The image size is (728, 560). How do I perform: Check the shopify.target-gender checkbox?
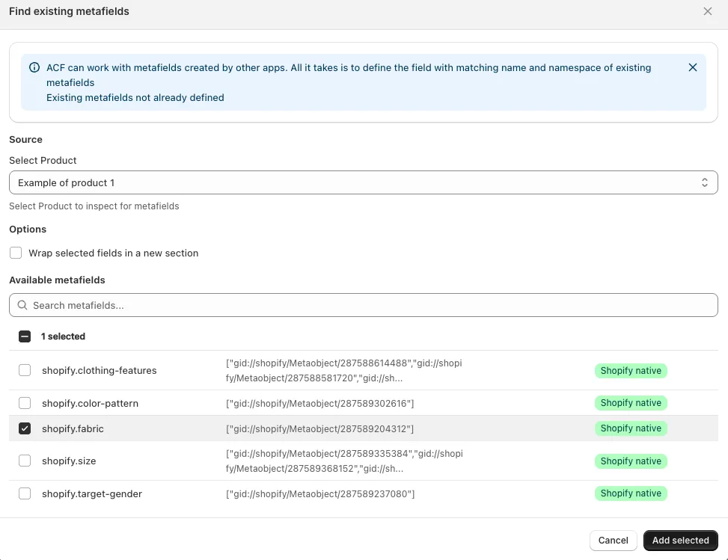pos(25,493)
